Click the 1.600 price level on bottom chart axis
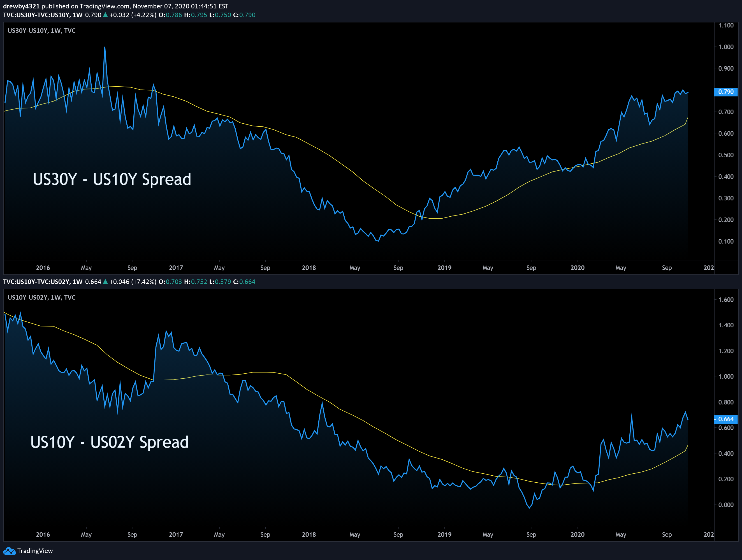This screenshot has width=742, height=560. (726, 300)
